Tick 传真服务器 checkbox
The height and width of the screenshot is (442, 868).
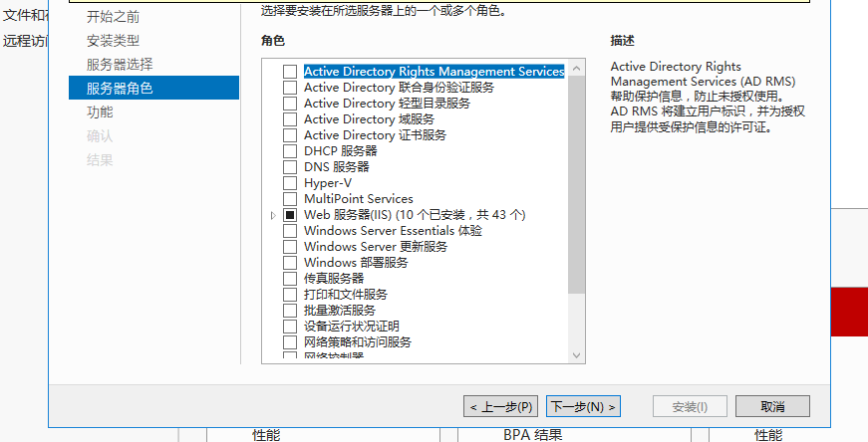pyautogui.click(x=290, y=279)
